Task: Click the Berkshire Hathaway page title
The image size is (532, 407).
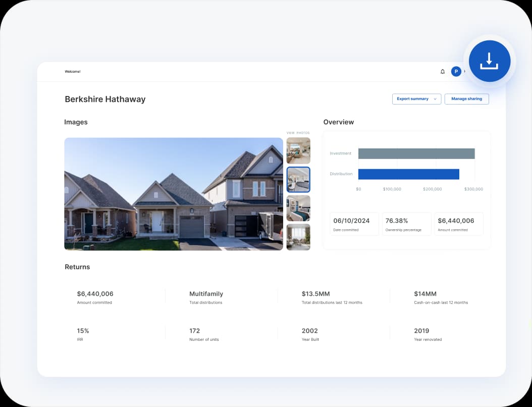Action: coord(105,99)
